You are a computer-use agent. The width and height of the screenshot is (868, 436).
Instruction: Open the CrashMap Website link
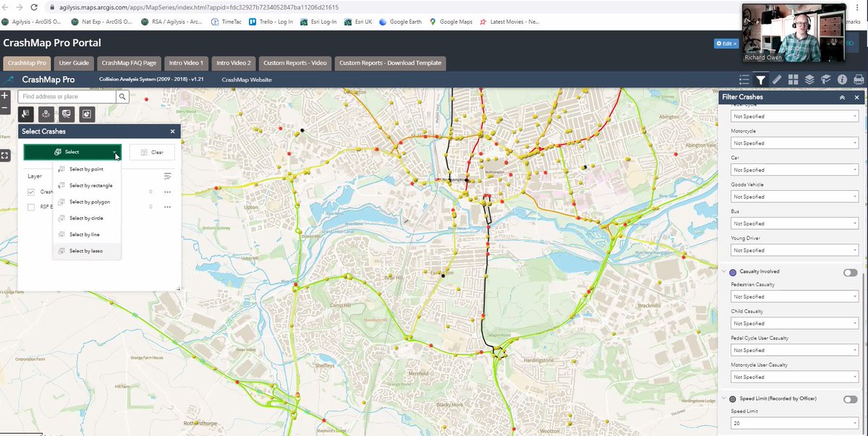coord(247,80)
